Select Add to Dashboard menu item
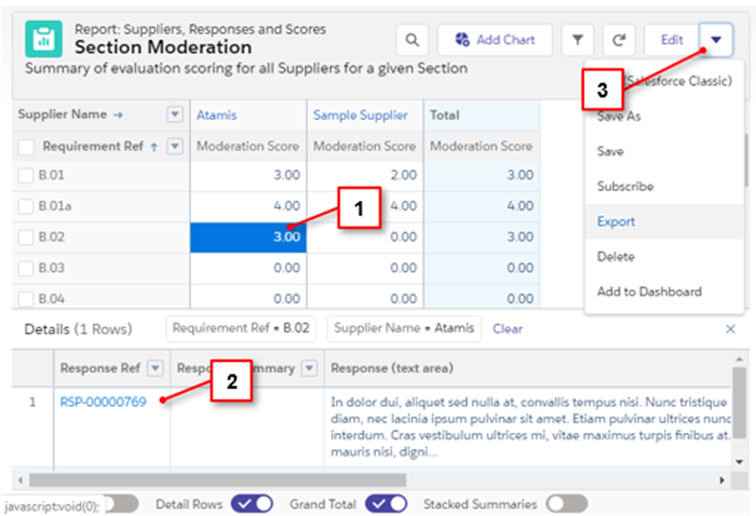 point(649,292)
